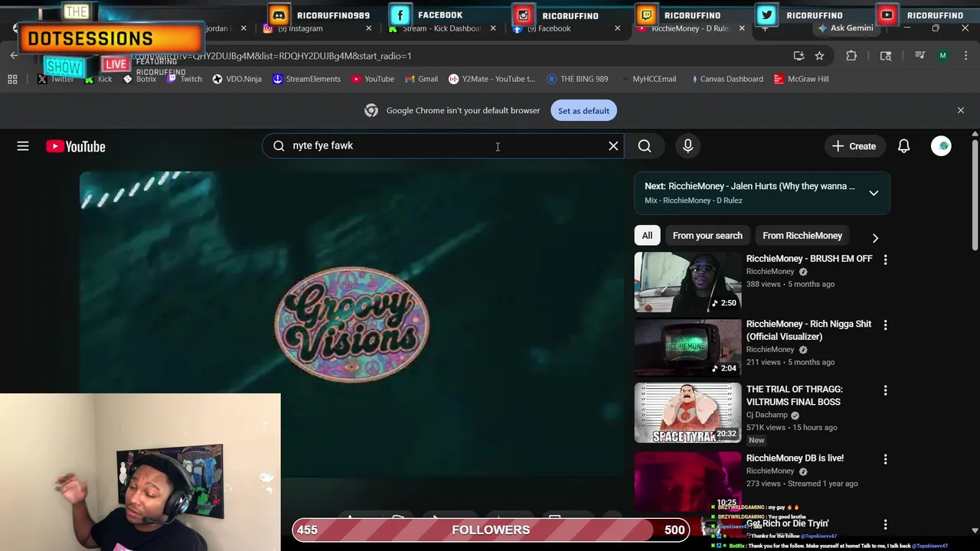The width and height of the screenshot is (980, 551).
Task: Close the Instagram tab
Action: click(x=368, y=28)
